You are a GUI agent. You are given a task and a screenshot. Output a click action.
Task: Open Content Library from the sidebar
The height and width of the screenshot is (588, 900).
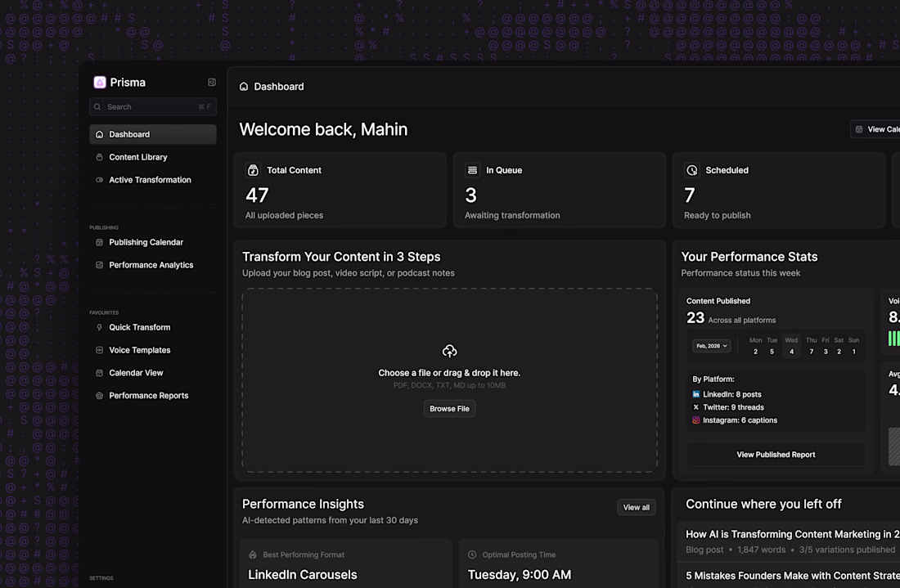point(137,157)
